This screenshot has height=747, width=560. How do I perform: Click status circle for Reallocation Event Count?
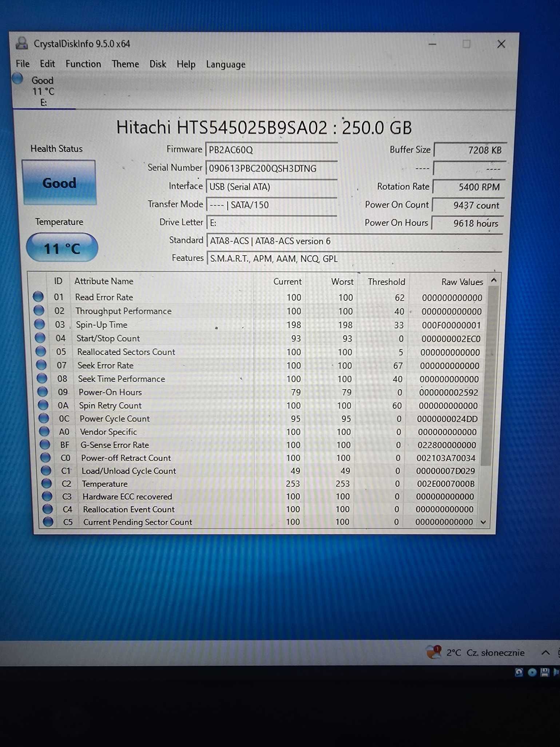coord(48,509)
